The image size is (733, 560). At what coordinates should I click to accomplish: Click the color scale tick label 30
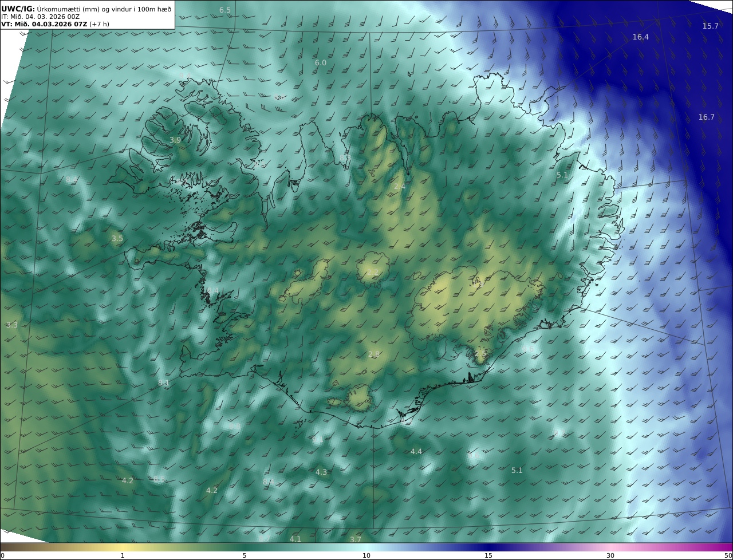(610, 555)
